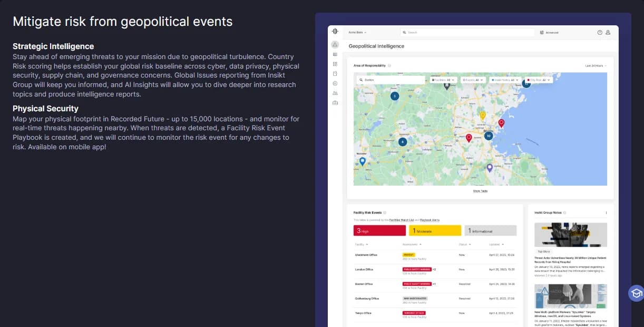
Task: Click the Tokyo Office row name
Action: click(363, 313)
